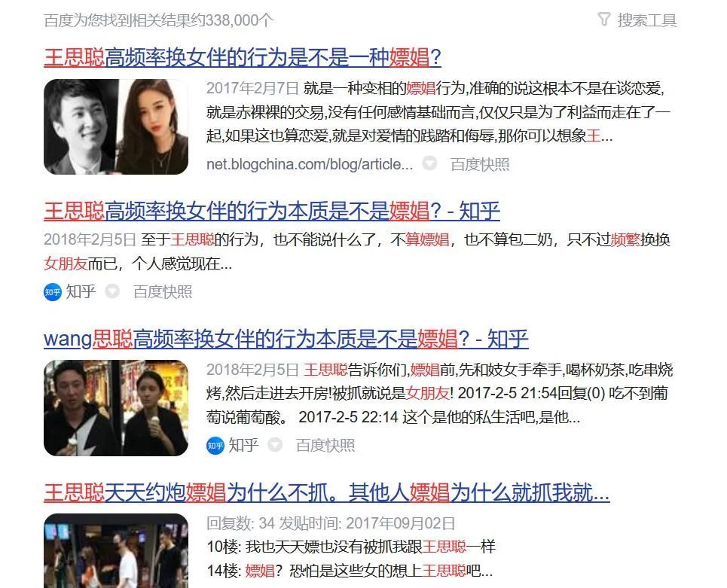The height and width of the screenshot is (588, 727).
Task: Click 知乎 source name under 至于王思聪的行为 snippet
Action: pyautogui.click(x=81, y=292)
